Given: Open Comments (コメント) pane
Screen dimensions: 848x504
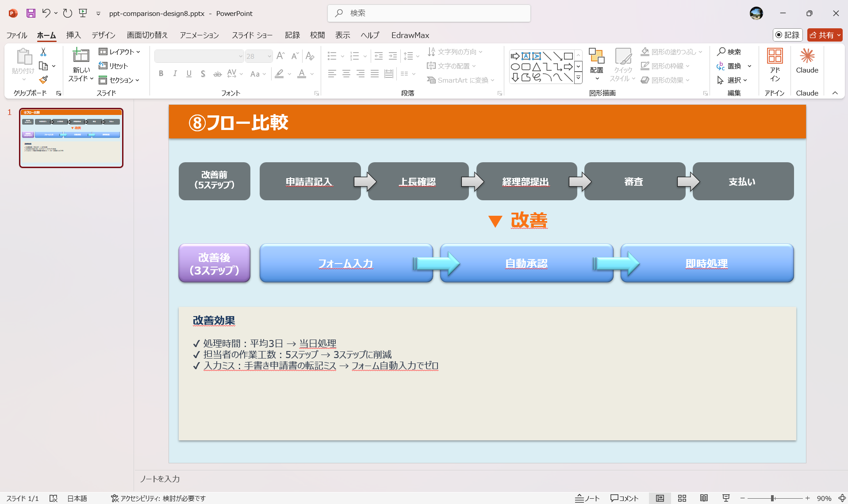Looking at the screenshot, I should (624, 498).
